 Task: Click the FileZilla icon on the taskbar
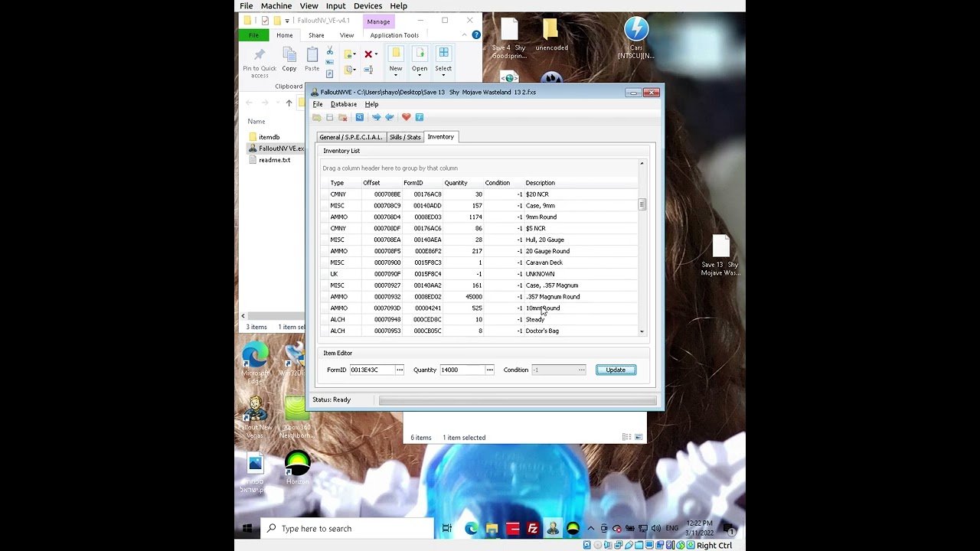[533, 528]
